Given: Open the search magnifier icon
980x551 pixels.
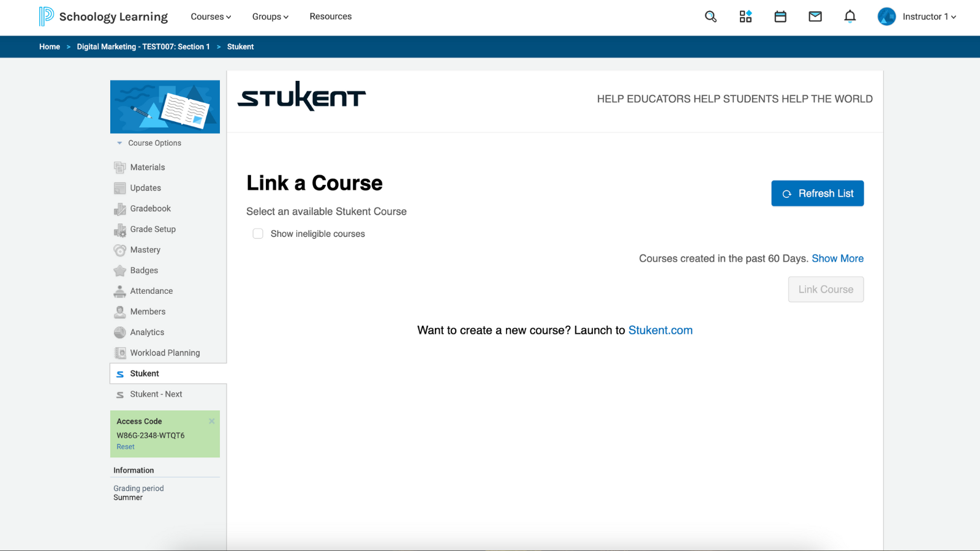Looking at the screenshot, I should 710,17.
